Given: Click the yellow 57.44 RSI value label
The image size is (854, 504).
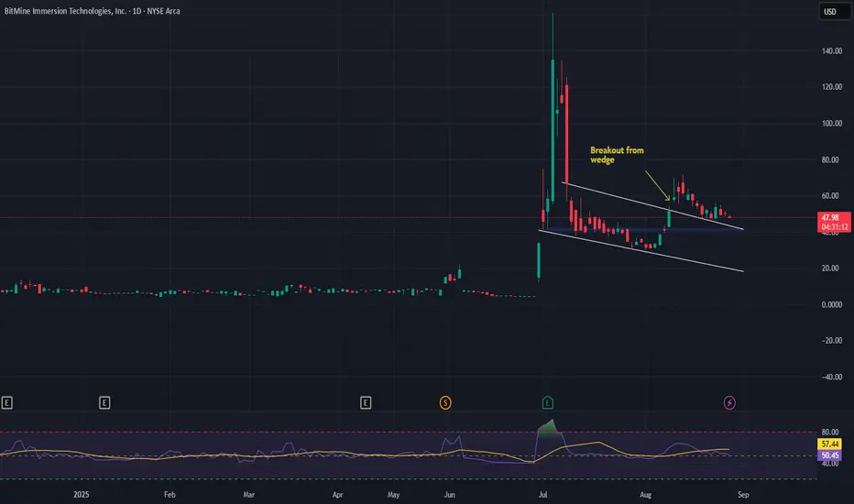Looking at the screenshot, I should point(829,444).
